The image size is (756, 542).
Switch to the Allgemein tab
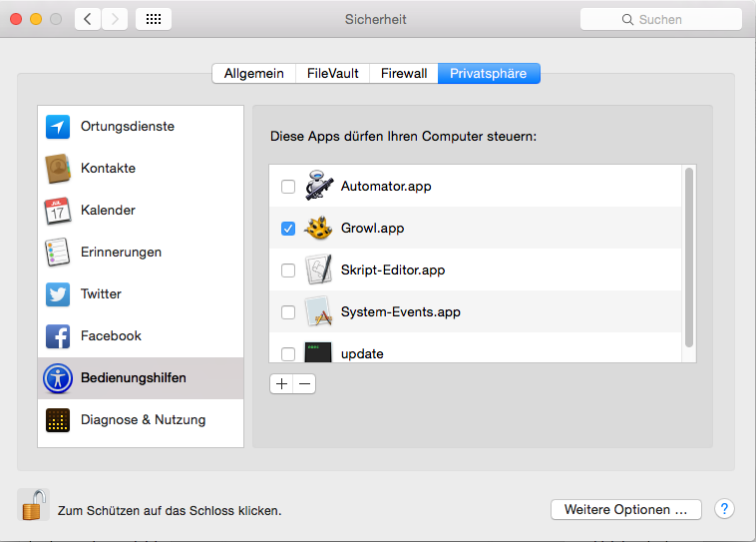pyautogui.click(x=253, y=73)
